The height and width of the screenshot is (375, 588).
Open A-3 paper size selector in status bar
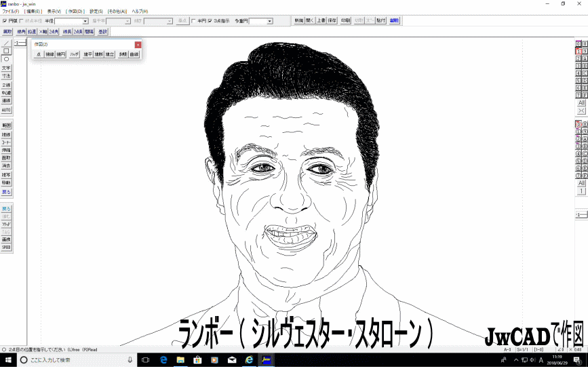click(x=507, y=349)
